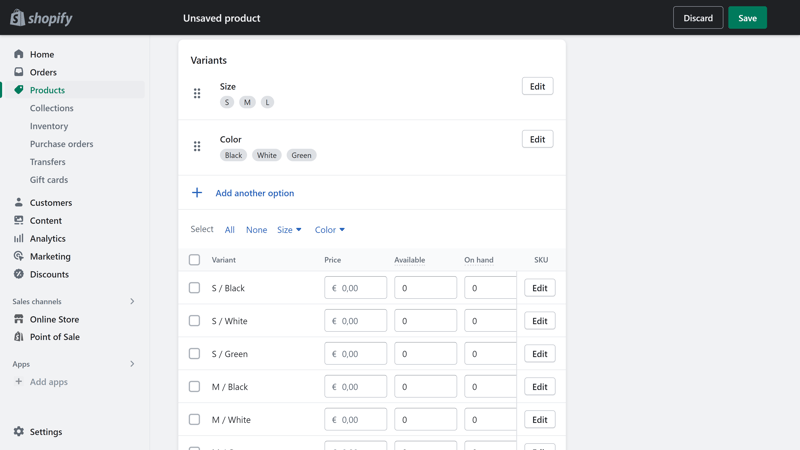Image resolution: width=800 pixels, height=450 pixels.
Task: Edit the Color option
Action: tap(537, 139)
